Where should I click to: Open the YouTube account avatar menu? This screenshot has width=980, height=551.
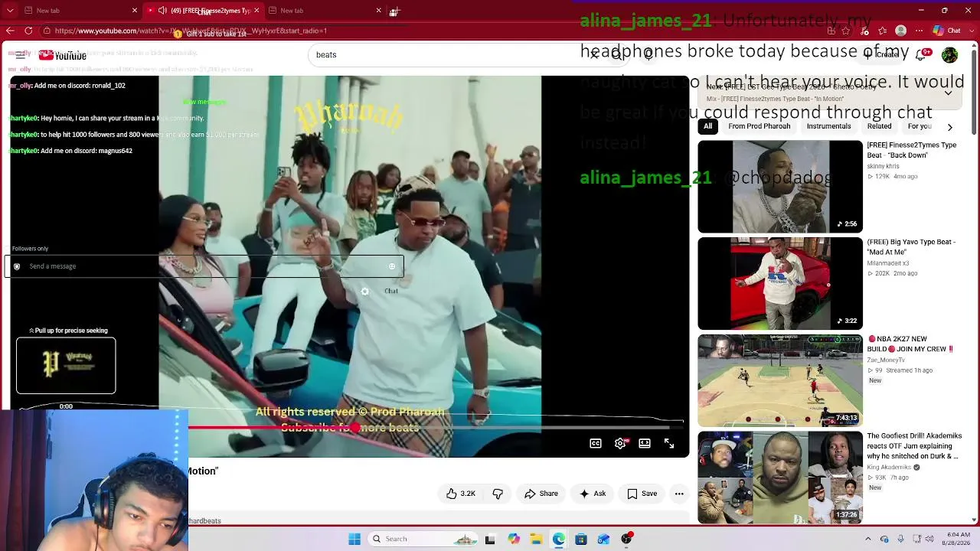949,55
